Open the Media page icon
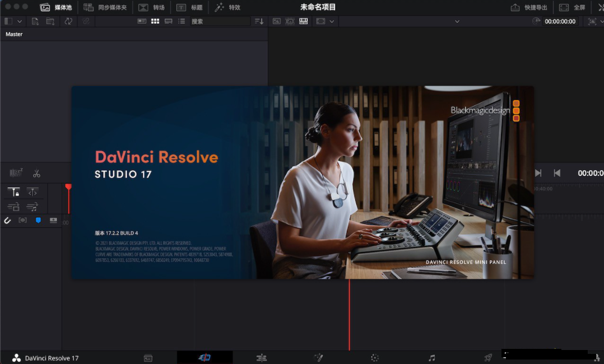 [x=148, y=358]
